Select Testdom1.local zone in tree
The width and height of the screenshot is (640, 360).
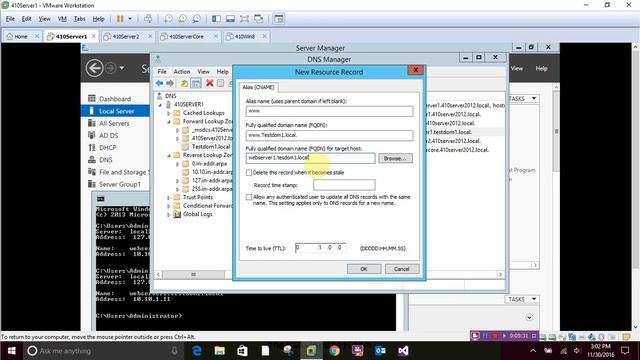[211, 147]
